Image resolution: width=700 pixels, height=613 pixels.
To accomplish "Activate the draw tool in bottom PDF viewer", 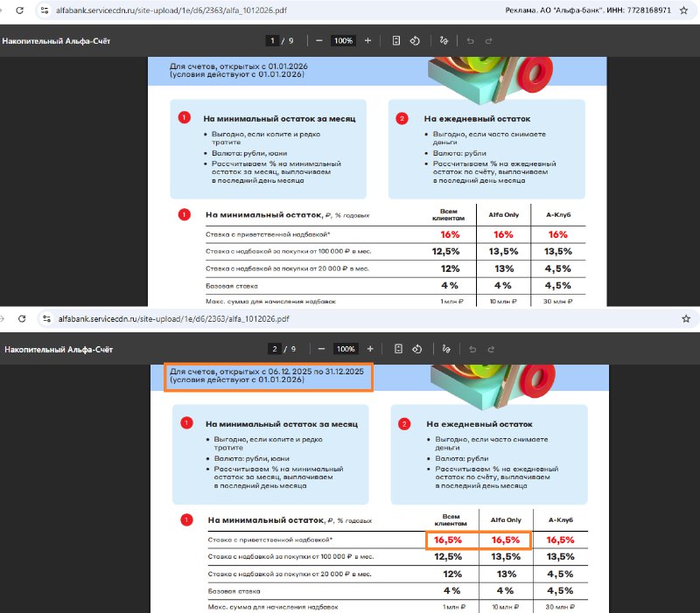I will tap(446, 349).
